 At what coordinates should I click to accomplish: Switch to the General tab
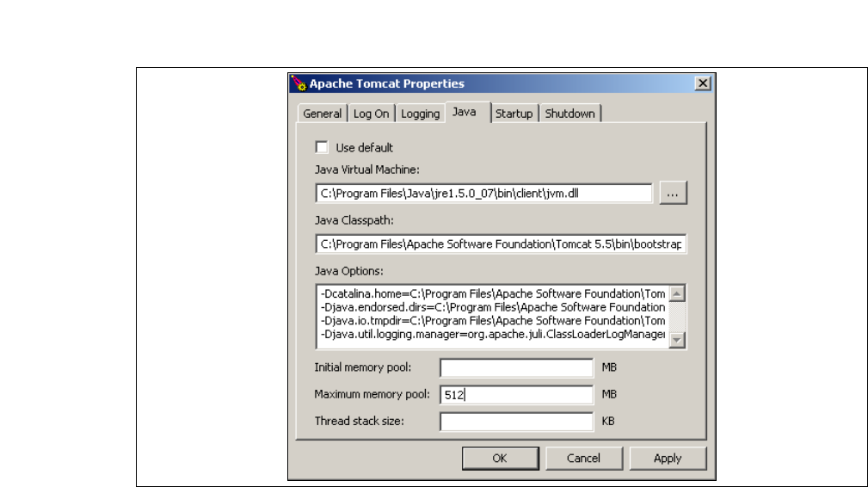click(323, 114)
